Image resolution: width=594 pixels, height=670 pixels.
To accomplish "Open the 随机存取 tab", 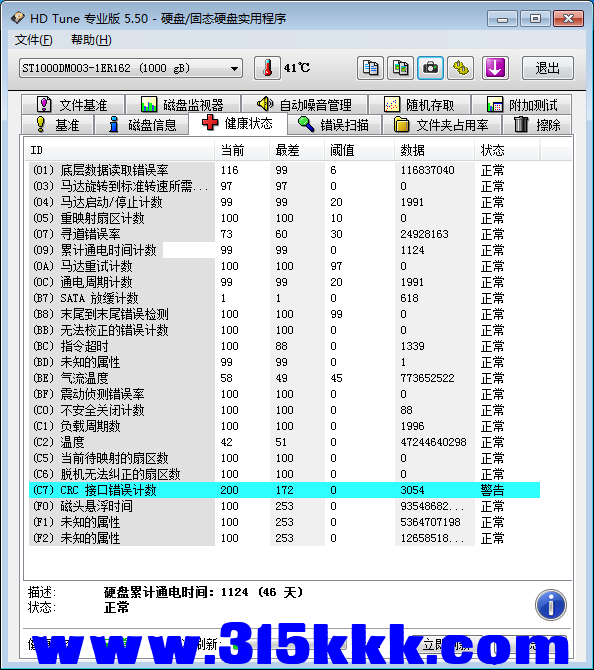I will click(x=420, y=105).
